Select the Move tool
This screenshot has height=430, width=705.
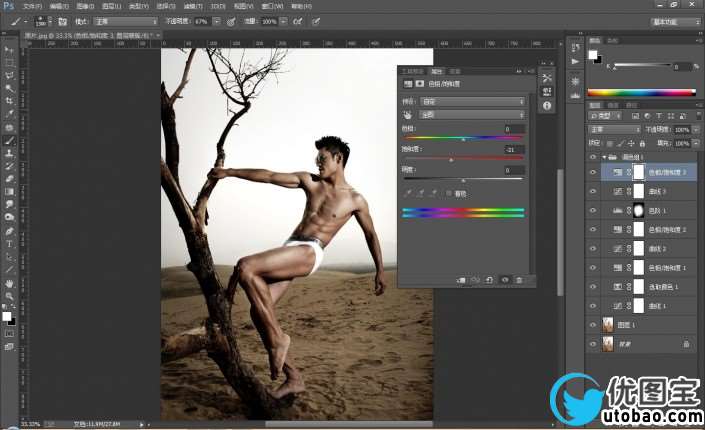point(9,50)
